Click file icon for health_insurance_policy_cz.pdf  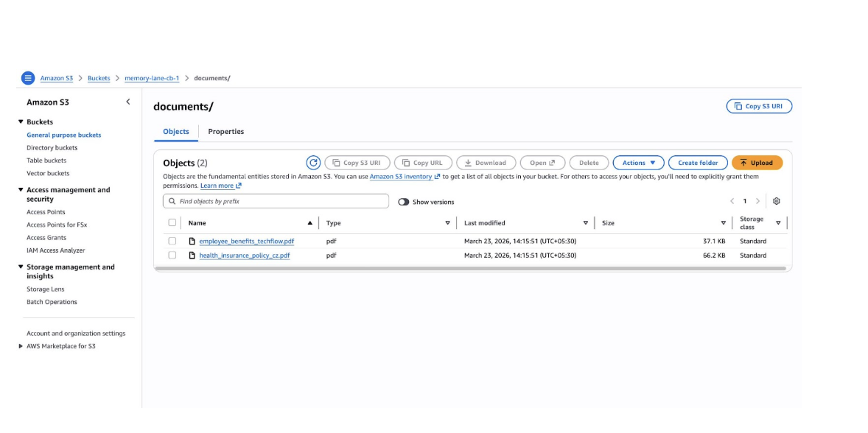pyautogui.click(x=192, y=256)
